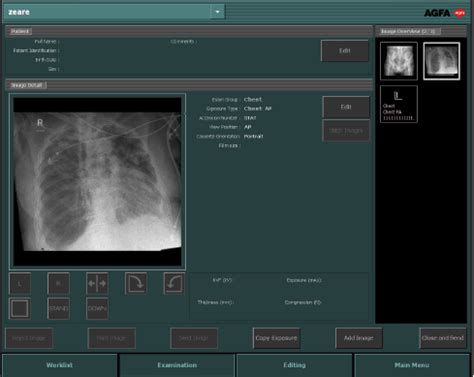Add the DOWN position marker
This screenshot has width=474, height=377.
pos(97,308)
